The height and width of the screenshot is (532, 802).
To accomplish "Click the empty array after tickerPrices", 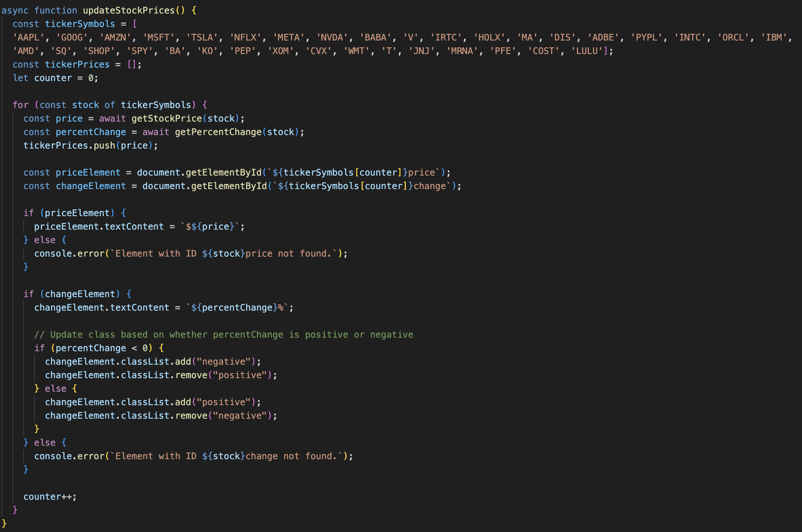I will coord(132,65).
